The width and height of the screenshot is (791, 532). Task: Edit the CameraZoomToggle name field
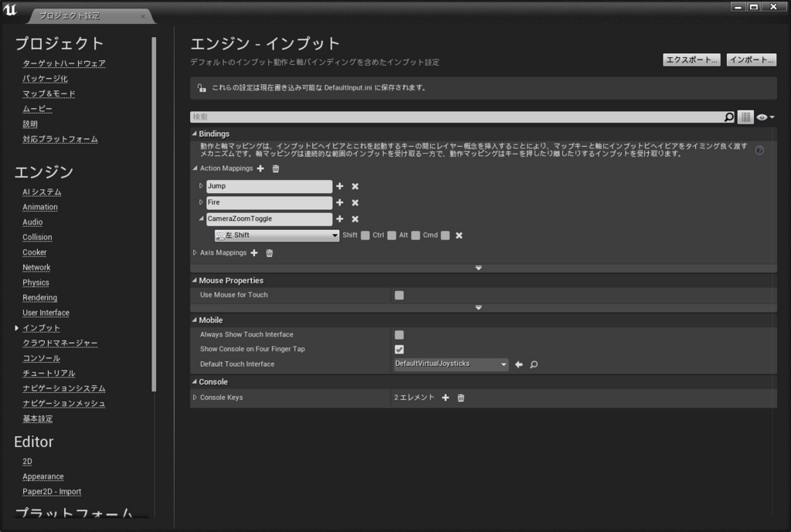coord(270,219)
